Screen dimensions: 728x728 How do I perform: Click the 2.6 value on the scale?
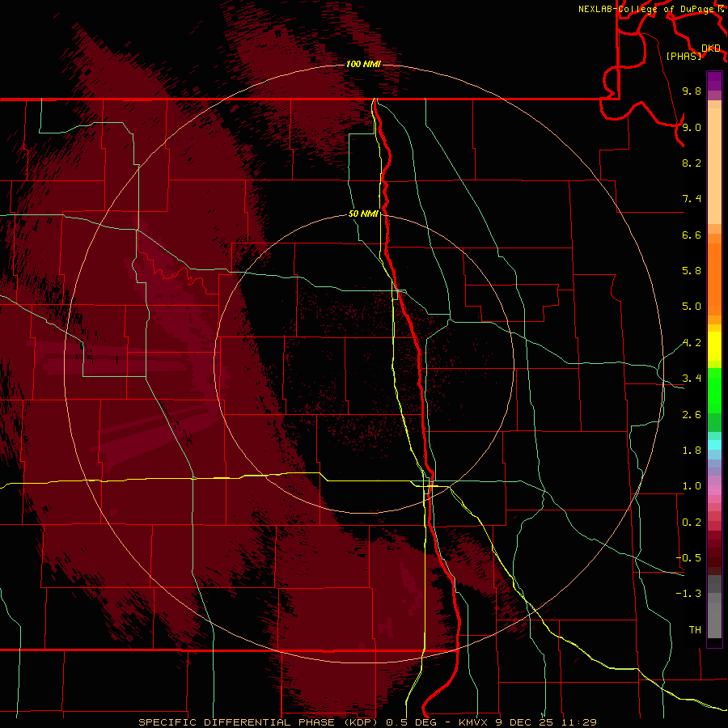[x=692, y=415]
